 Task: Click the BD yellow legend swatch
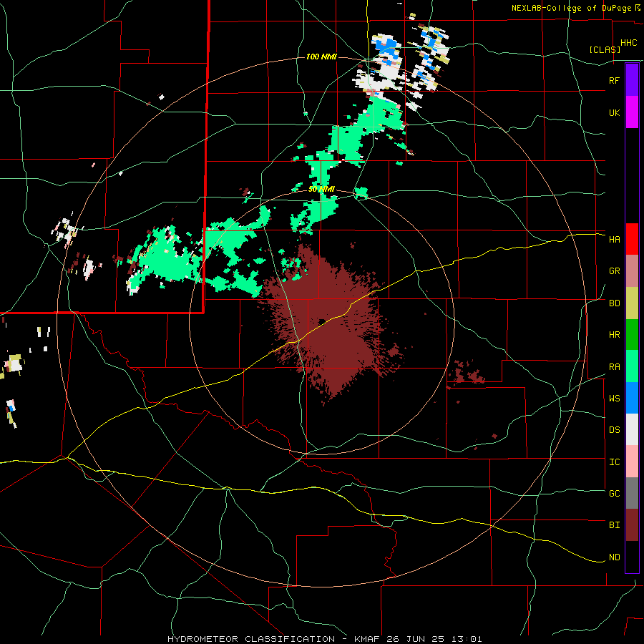tap(632, 303)
